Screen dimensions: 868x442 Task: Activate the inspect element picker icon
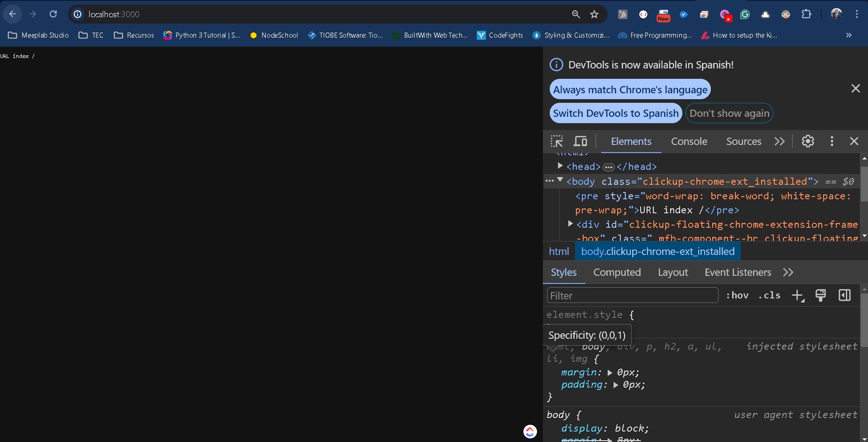click(556, 141)
